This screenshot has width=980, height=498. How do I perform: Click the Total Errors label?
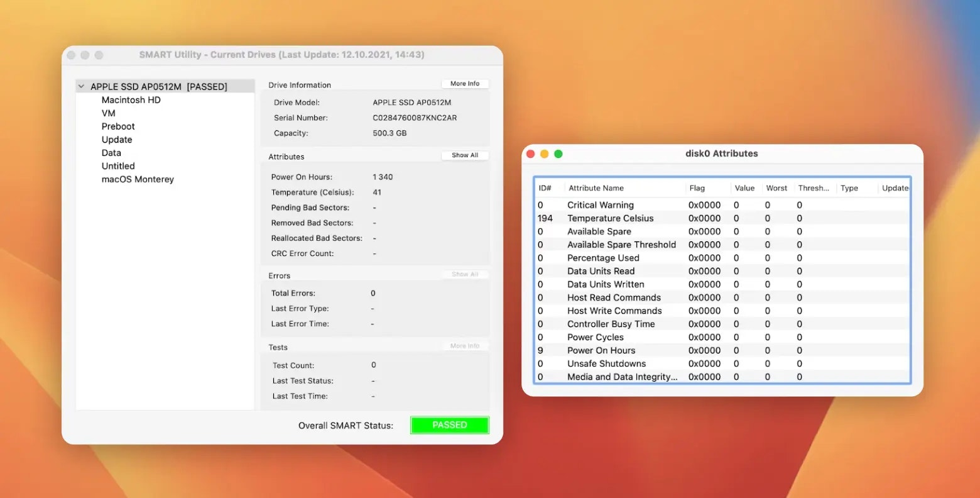click(x=293, y=293)
